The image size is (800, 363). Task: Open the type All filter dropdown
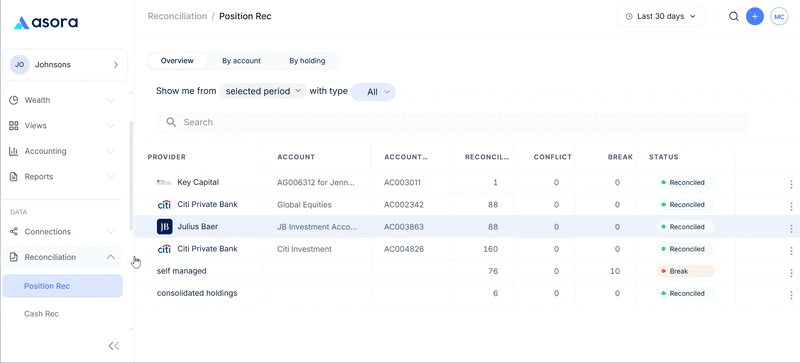(373, 92)
